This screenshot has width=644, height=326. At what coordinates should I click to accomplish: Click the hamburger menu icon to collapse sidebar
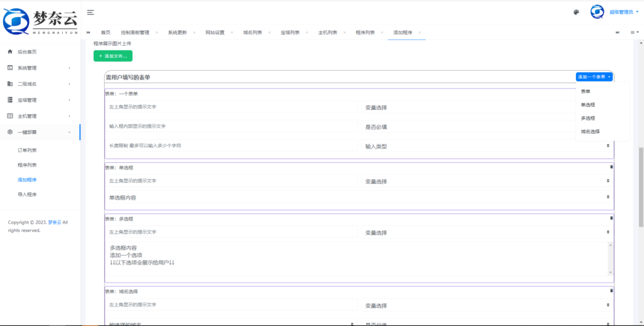pyautogui.click(x=91, y=13)
